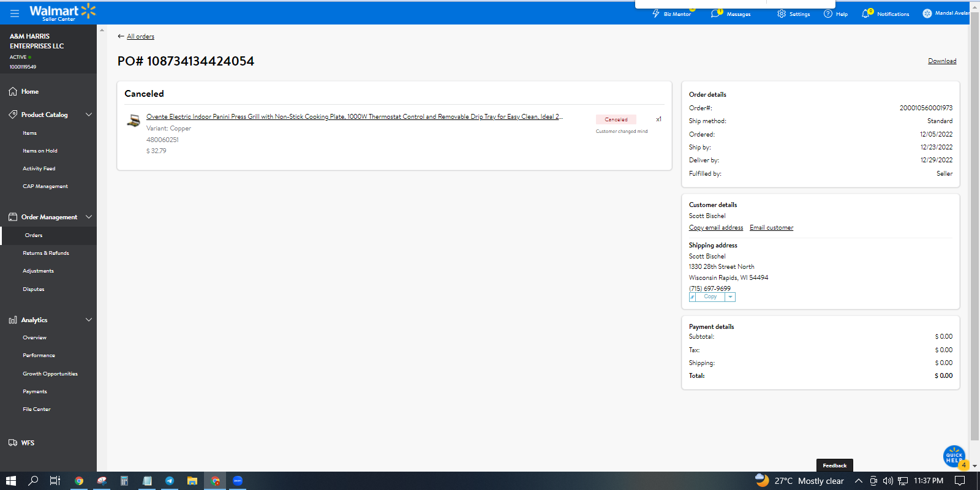Click the Feedback tab button
The width and height of the screenshot is (980, 490).
pos(835,466)
